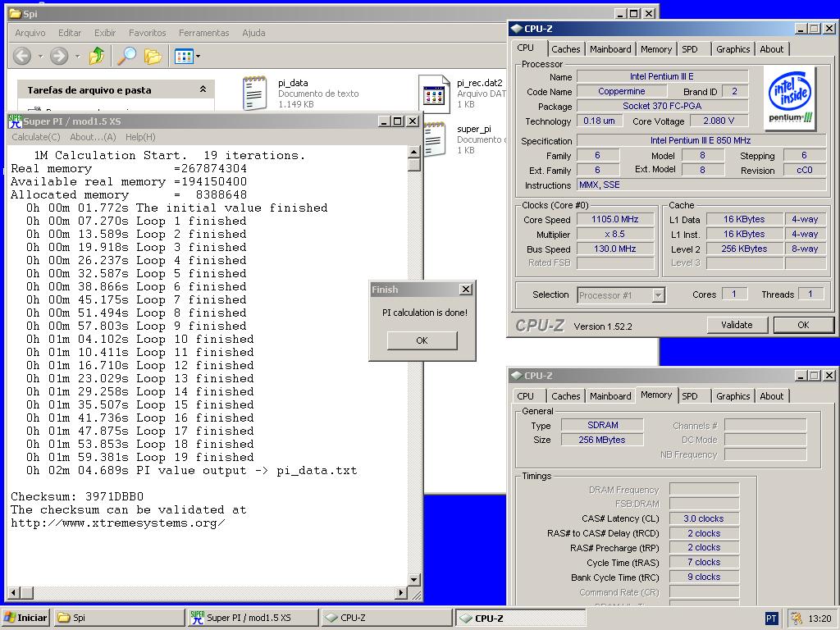
Task: Open the Arquivo menu in Spi window
Action: (30, 33)
